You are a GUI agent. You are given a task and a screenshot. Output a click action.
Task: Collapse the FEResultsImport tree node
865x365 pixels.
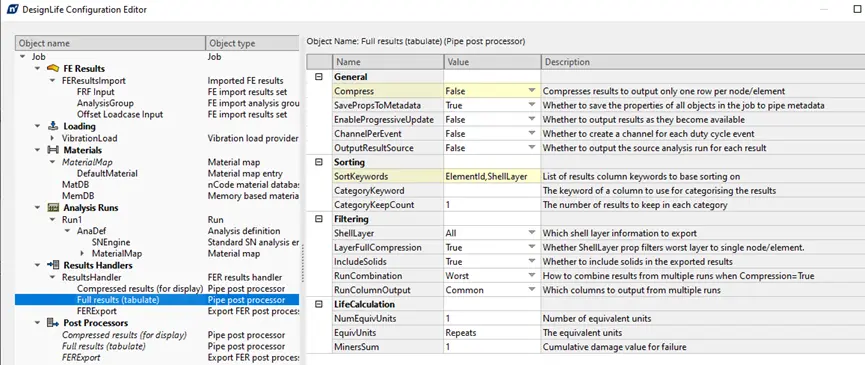[52, 80]
